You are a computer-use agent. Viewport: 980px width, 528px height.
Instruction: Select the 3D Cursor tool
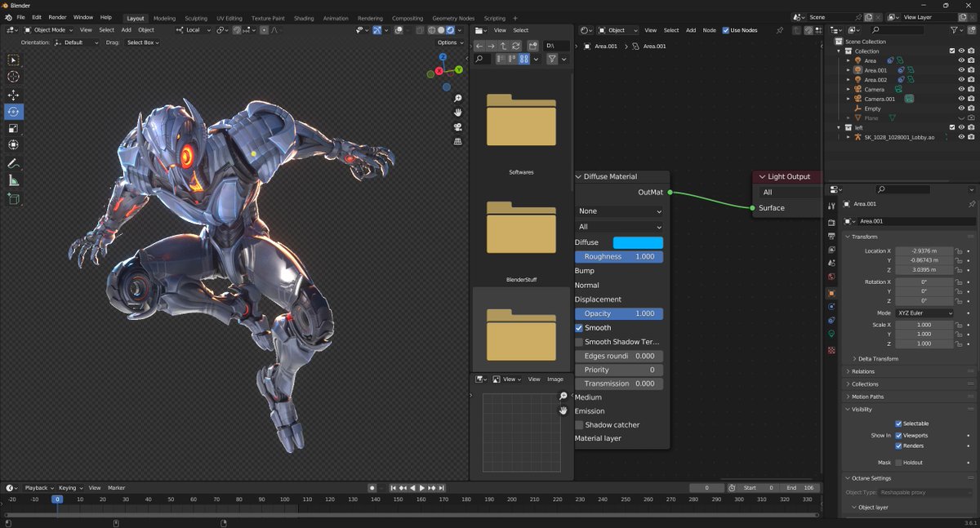(14, 76)
